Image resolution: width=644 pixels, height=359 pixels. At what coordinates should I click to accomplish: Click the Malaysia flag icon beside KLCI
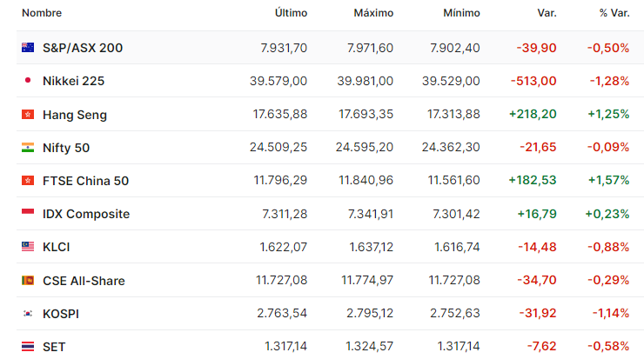(28, 247)
